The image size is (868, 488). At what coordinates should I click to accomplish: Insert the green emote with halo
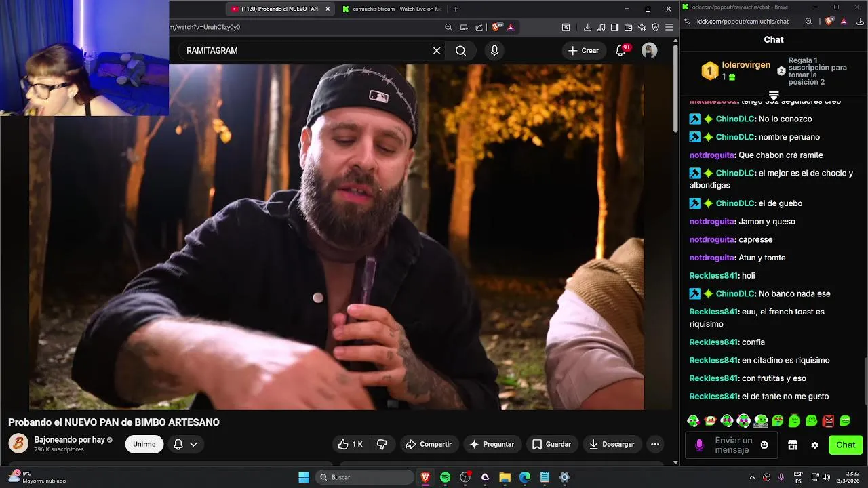(795, 421)
